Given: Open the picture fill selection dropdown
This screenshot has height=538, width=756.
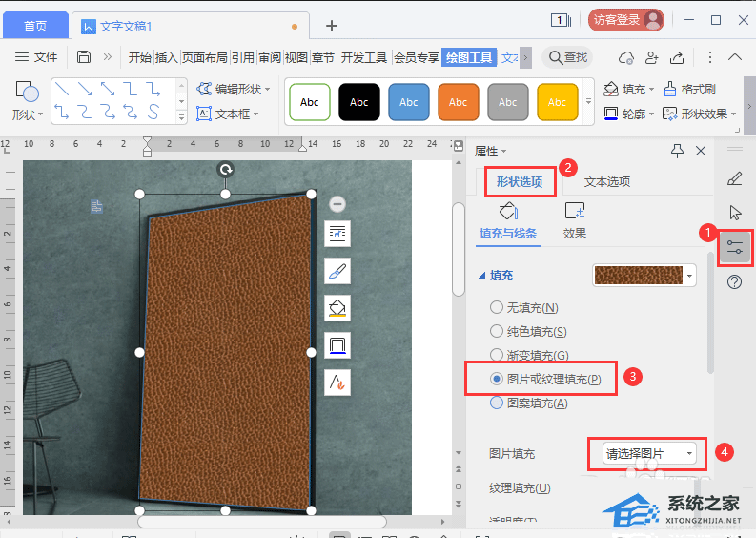Looking at the screenshot, I should coord(650,453).
